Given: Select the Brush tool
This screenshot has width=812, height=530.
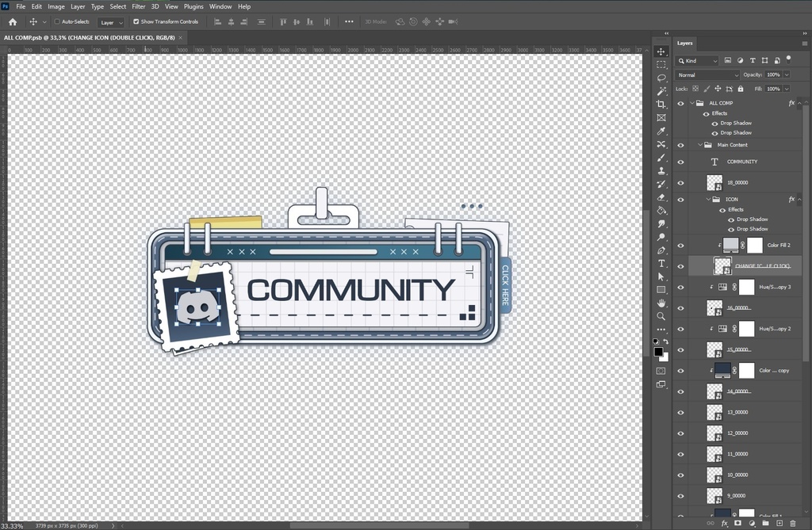Looking at the screenshot, I should click(x=661, y=158).
